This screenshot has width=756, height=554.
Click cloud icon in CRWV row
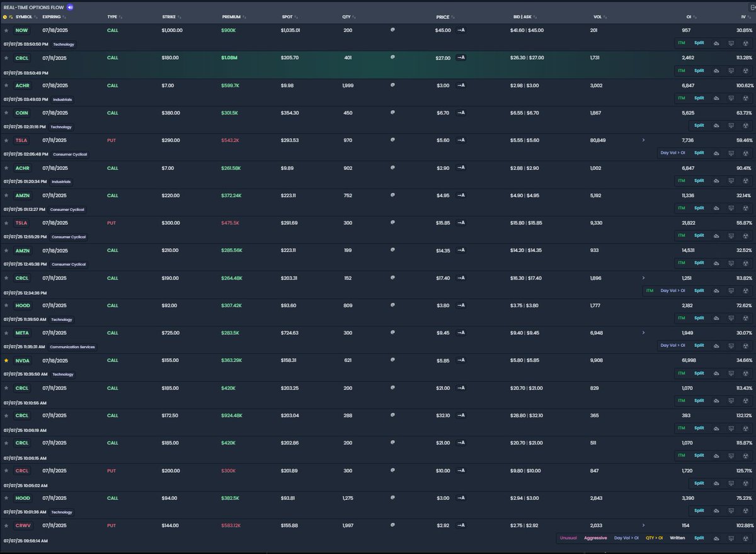tap(716, 538)
